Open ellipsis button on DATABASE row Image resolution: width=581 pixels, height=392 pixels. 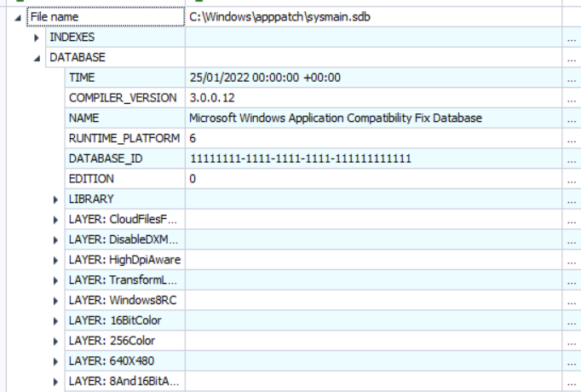(572, 58)
